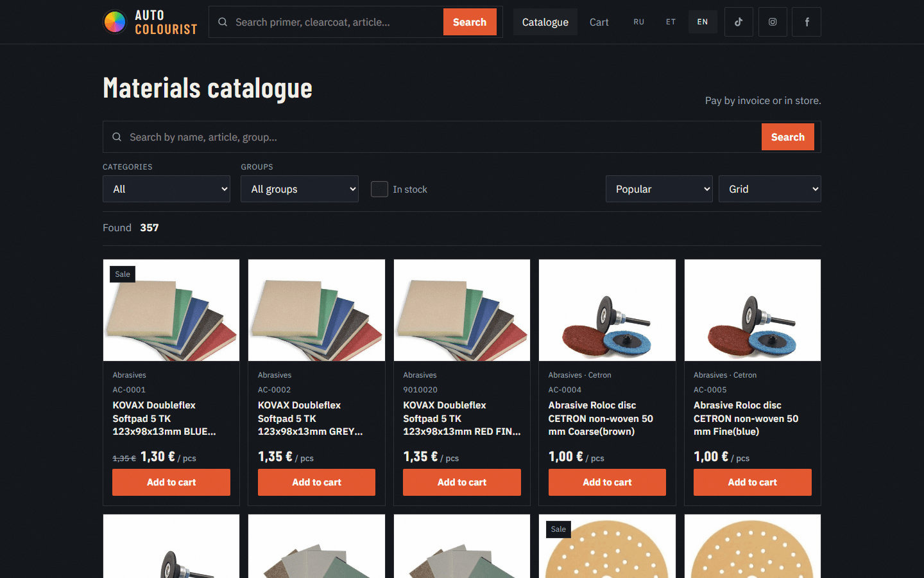Go to the Catalogue menu item
The height and width of the screenshot is (578, 924).
pos(545,22)
